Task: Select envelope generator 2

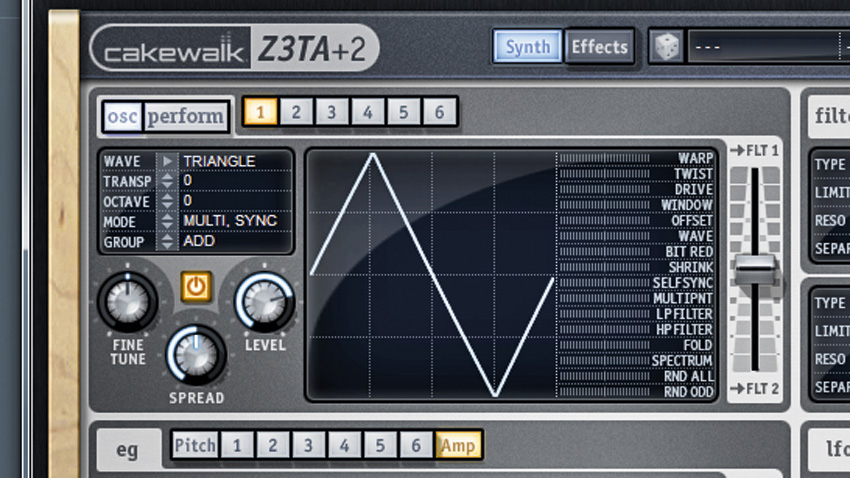Action: click(x=273, y=445)
